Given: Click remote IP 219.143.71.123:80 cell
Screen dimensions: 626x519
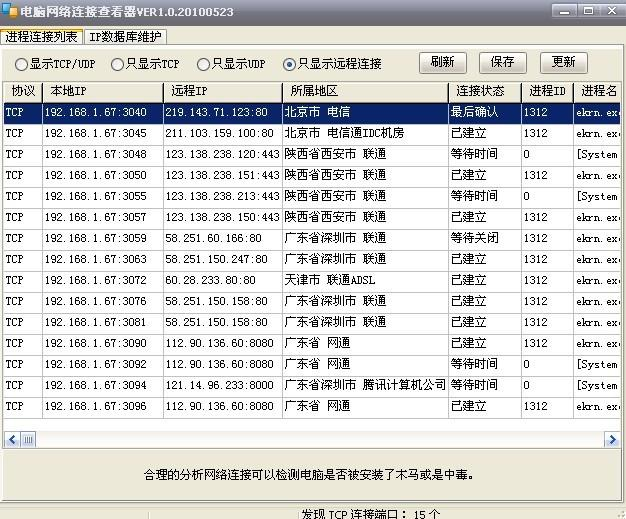Looking at the screenshot, I should [222, 113].
